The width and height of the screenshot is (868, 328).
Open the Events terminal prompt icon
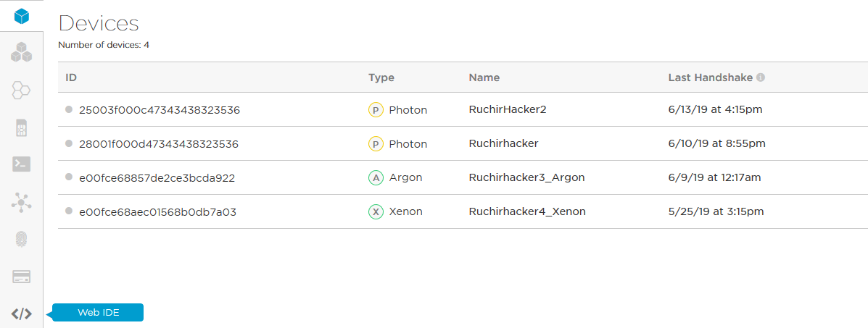tap(22, 164)
